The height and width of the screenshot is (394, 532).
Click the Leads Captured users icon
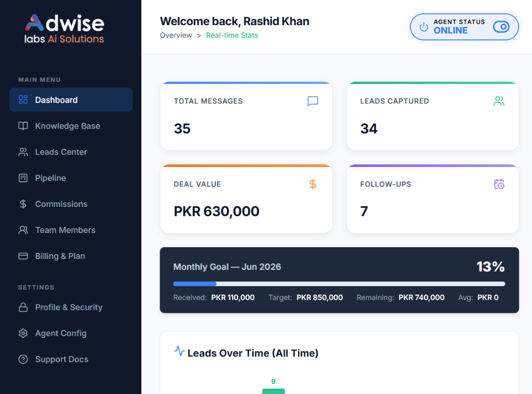click(x=499, y=101)
